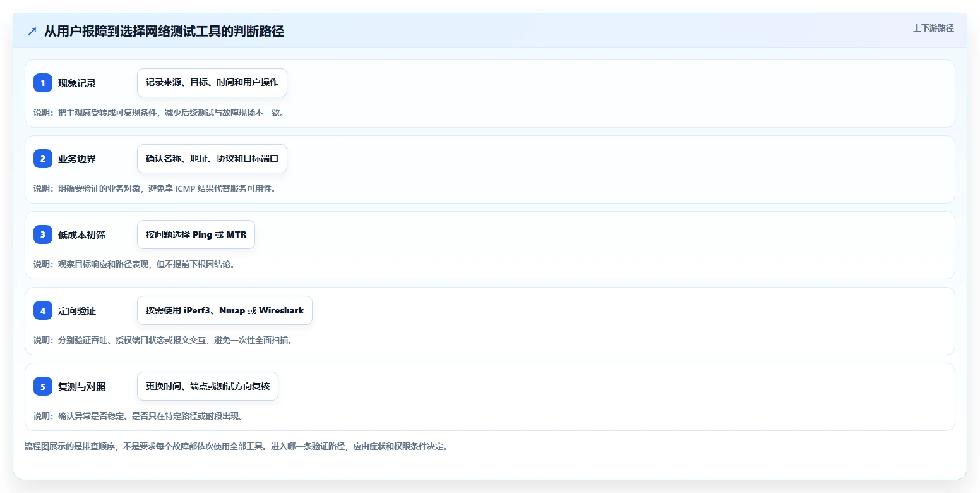Click the 复测与对照 step title
This screenshot has height=493, width=980.
coord(81,386)
